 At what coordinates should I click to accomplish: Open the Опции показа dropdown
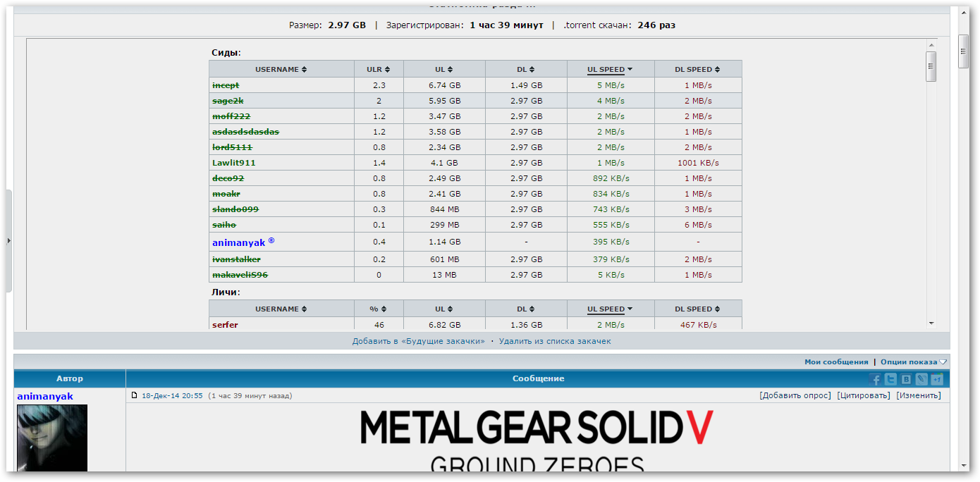pos(914,361)
